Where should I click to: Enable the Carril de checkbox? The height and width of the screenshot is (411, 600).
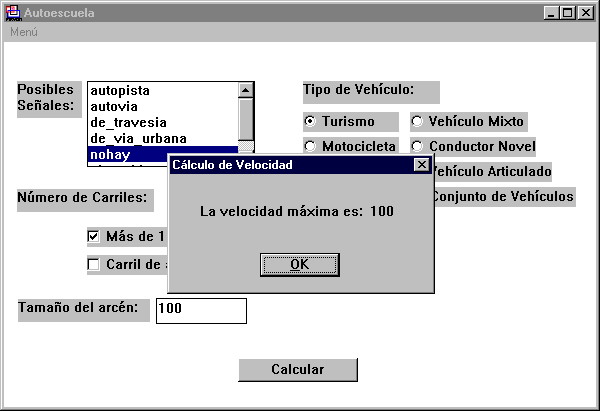click(94, 265)
